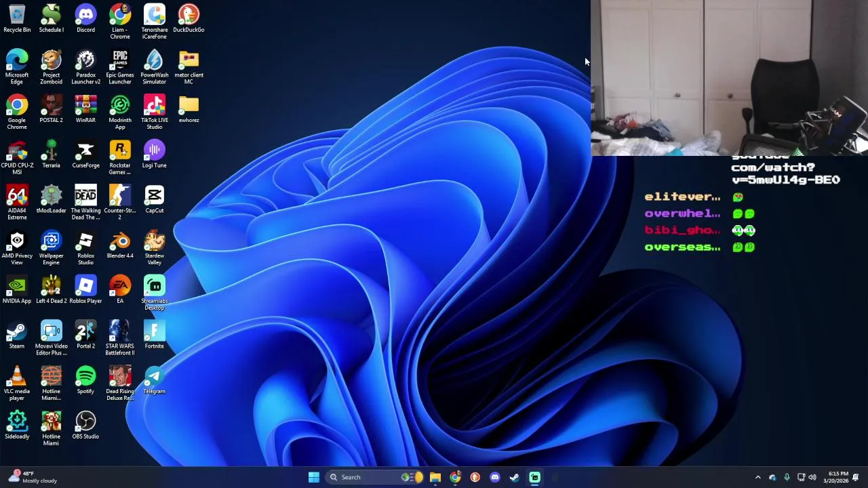This screenshot has height=488, width=868.
Task: Select the Discord desktop icon
Action: [85, 19]
